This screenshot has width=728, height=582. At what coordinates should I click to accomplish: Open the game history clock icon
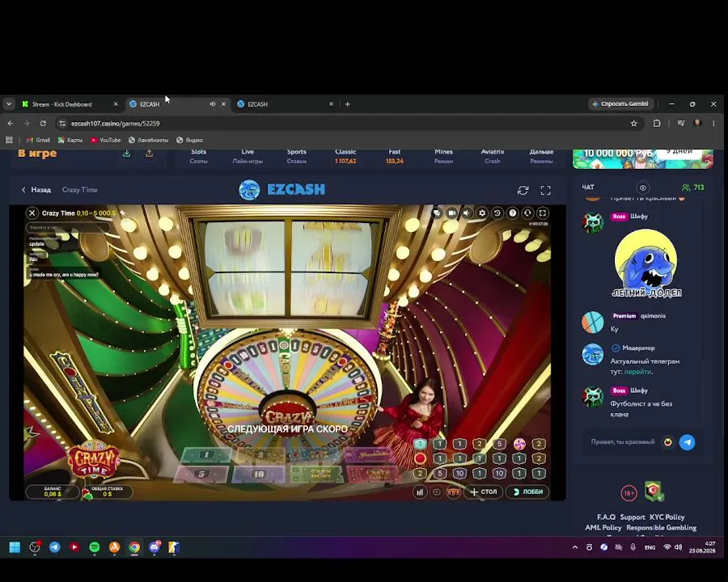click(497, 213)
